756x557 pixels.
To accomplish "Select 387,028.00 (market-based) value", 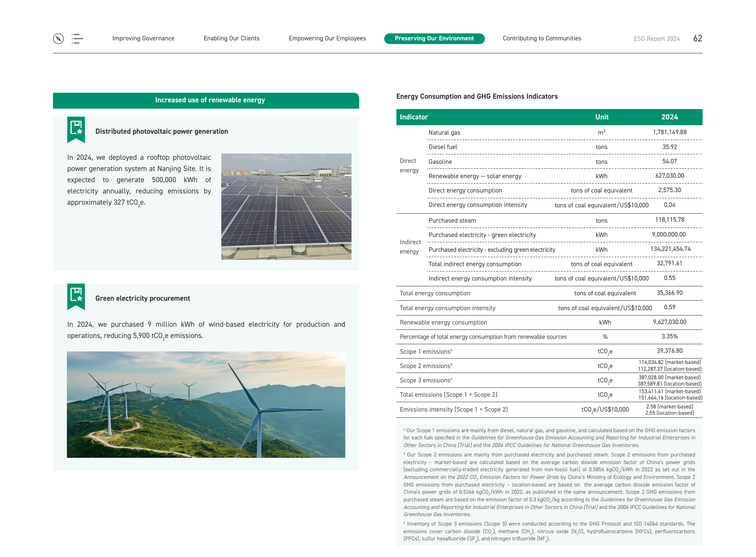I will (x=670, y=378).
